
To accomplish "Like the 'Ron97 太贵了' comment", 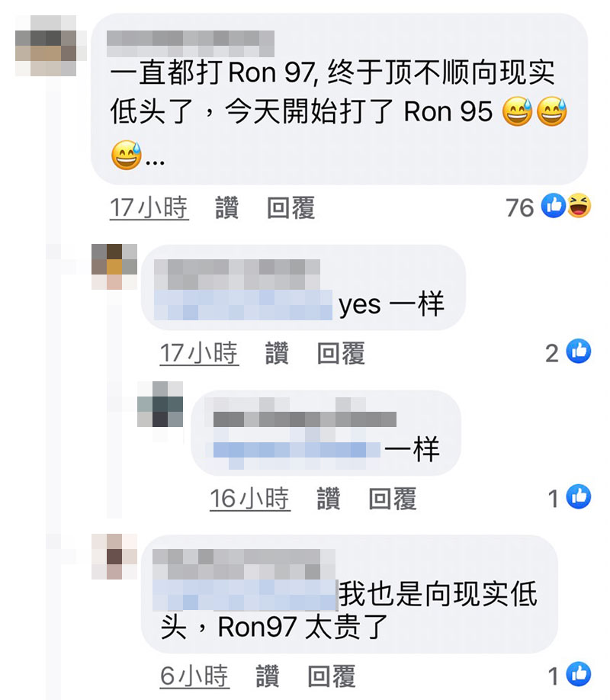I will (268, 676).
